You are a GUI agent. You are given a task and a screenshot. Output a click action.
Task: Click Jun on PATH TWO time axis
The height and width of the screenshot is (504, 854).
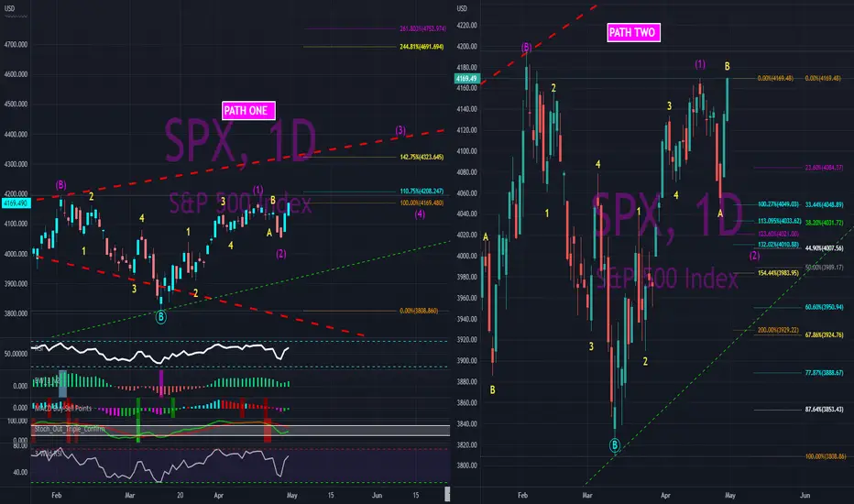805,495
